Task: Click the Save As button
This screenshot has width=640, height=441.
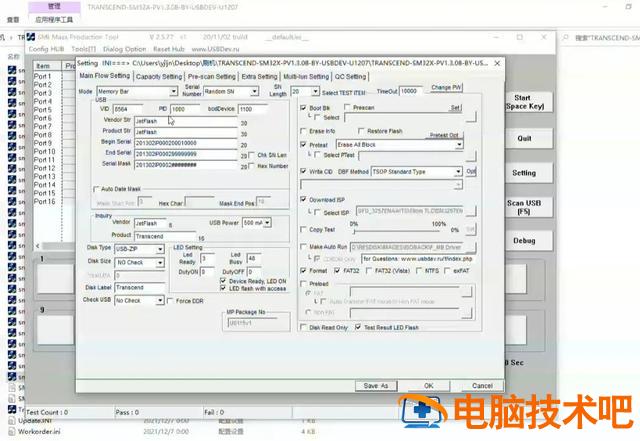Action: (375, 385)
